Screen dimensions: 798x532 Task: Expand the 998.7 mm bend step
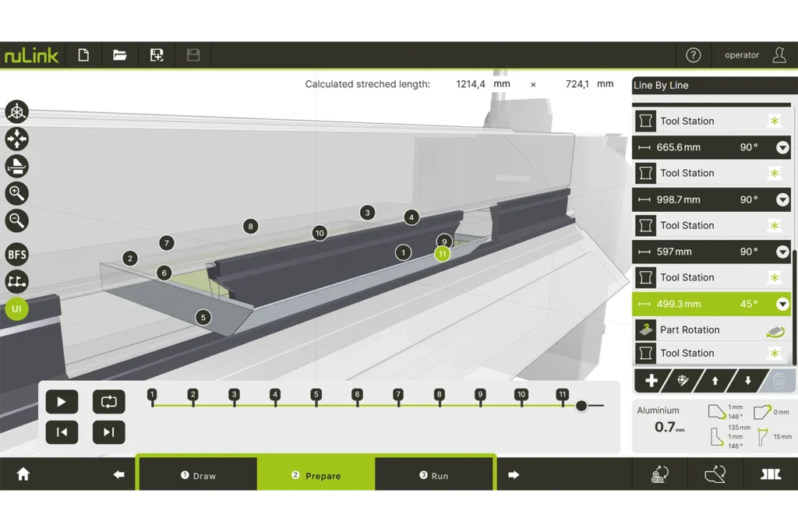pyautogui.click(x=782, y=199)
